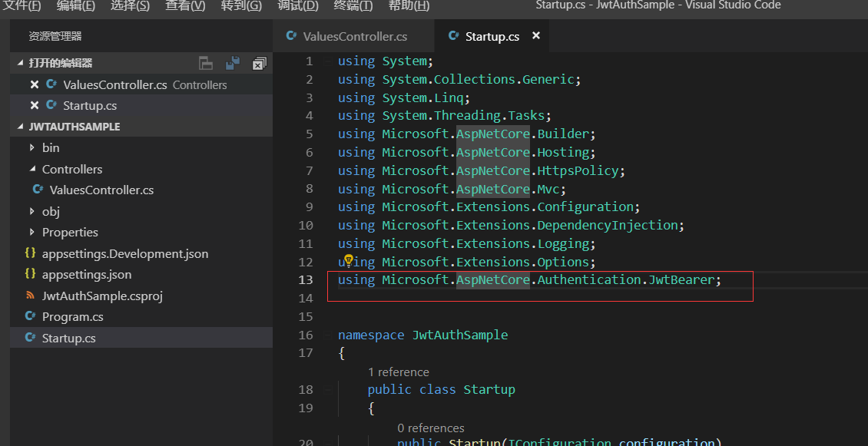
Task: Click the braces icon of appsettings.json
Action: (31, 274)
